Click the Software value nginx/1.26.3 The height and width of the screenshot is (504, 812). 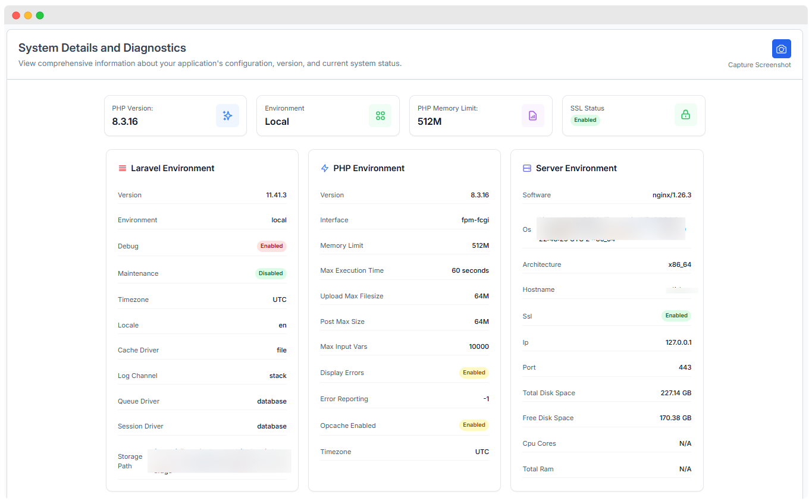tap(672, 195)
